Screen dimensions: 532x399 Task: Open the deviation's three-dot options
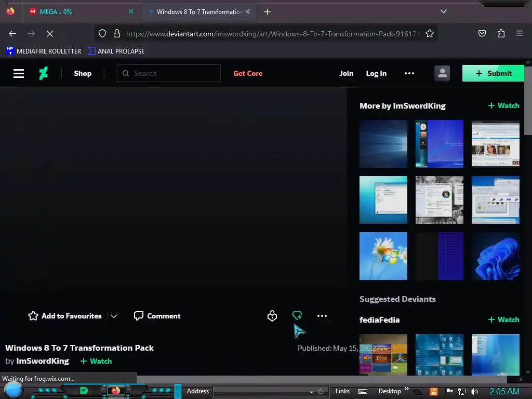point(322,316)
